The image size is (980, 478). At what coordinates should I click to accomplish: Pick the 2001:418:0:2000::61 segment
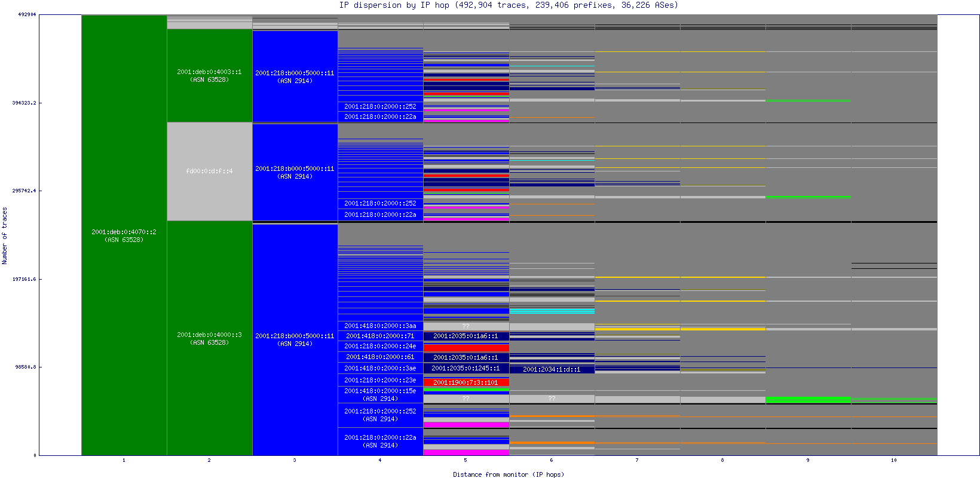380,357
